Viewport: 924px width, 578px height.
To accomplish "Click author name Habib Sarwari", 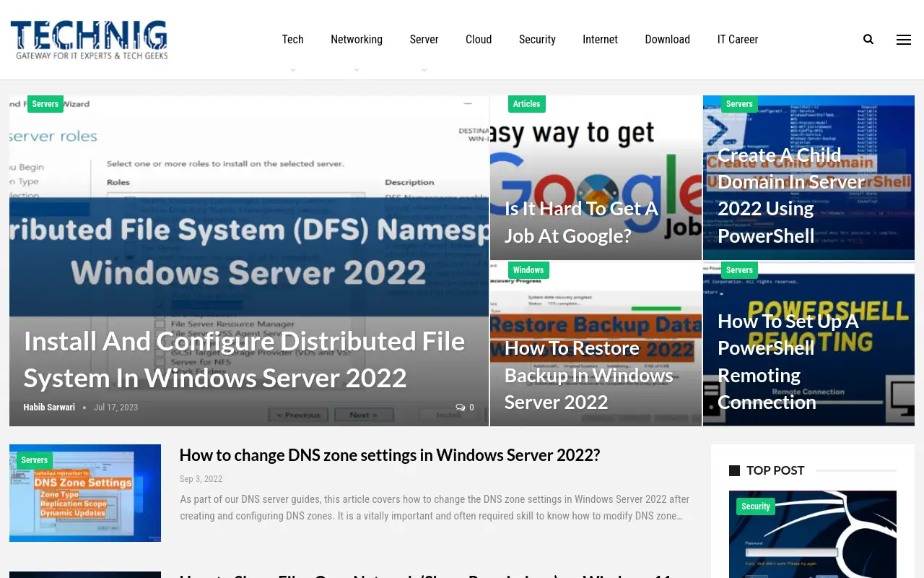I will 49,407.
